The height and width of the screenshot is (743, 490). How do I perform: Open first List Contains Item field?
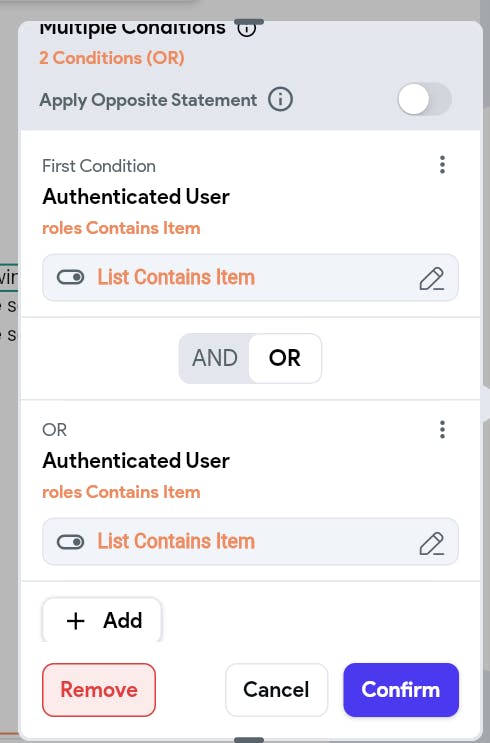pos(250,278)
